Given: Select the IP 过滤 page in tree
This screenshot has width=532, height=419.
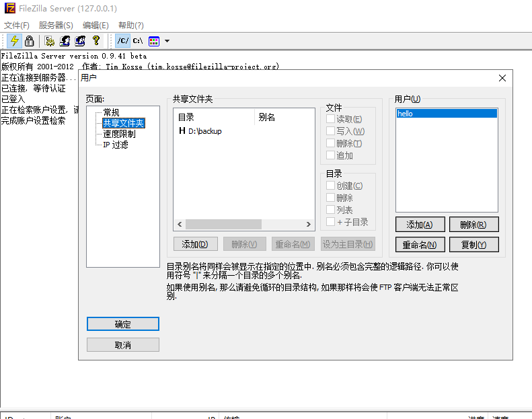Looking at the screenshot, I should coord(116,145).
